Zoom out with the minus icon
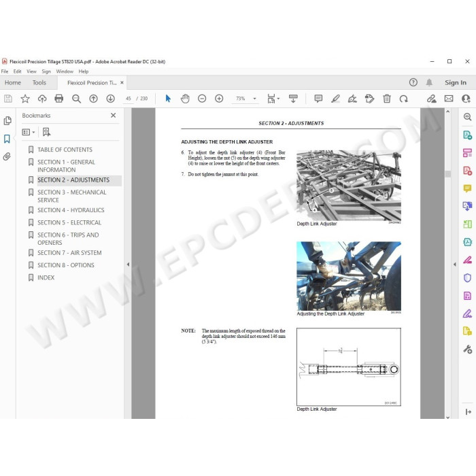The height and width of the screenshot is (476, 476). pyautogui.click(x=202, y=99)
